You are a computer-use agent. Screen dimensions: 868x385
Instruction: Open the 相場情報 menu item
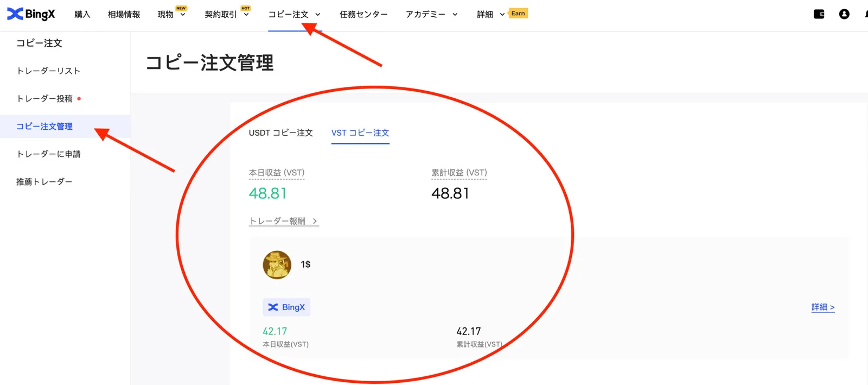pyautogui.click(x=124, y=14)
